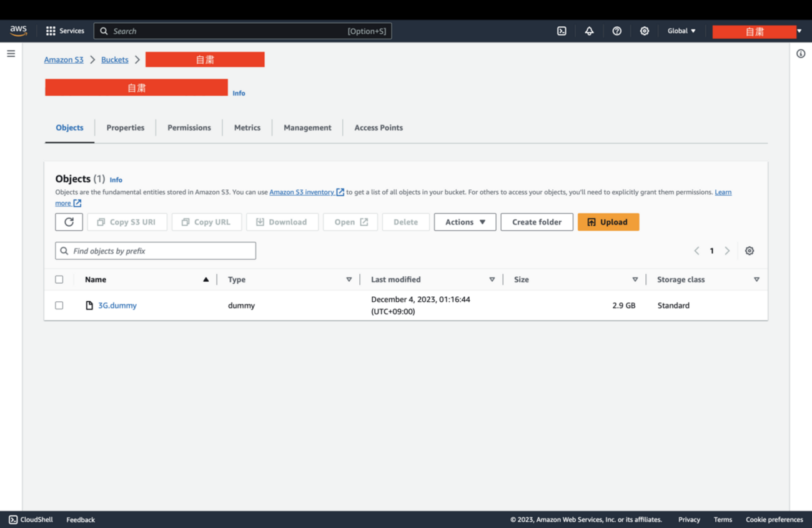Click the 2.9 GB size value
The image size is (812, 528).
pos(624,306)
